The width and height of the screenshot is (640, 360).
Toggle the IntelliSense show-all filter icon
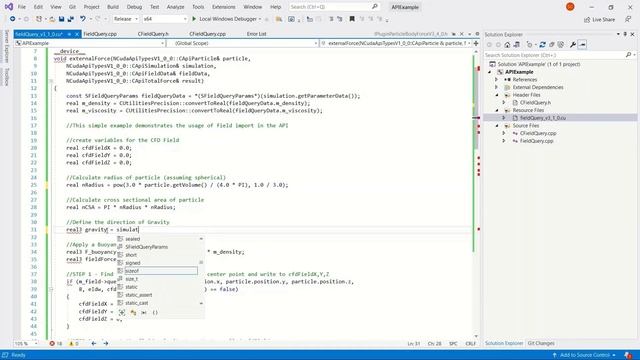(x=122, y=313)
